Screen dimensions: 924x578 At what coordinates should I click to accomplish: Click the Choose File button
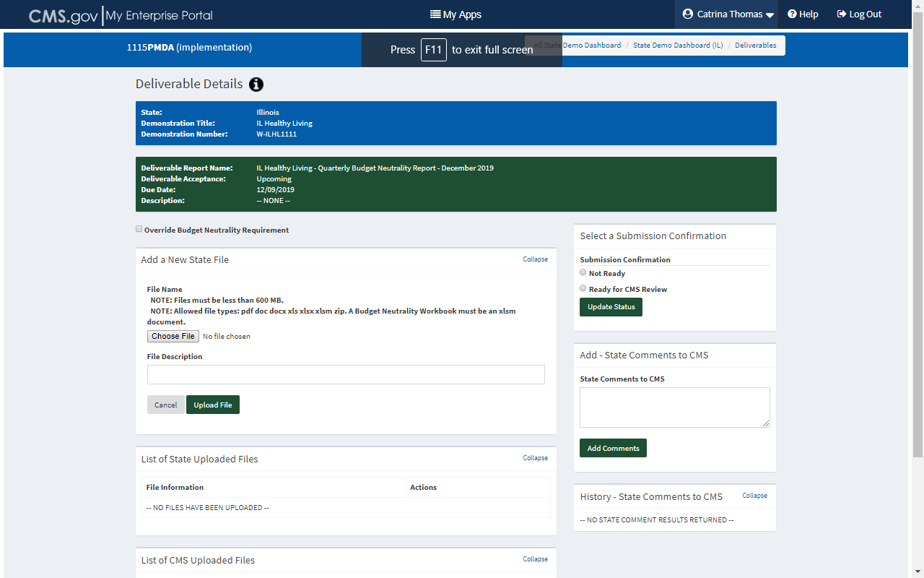173,336
